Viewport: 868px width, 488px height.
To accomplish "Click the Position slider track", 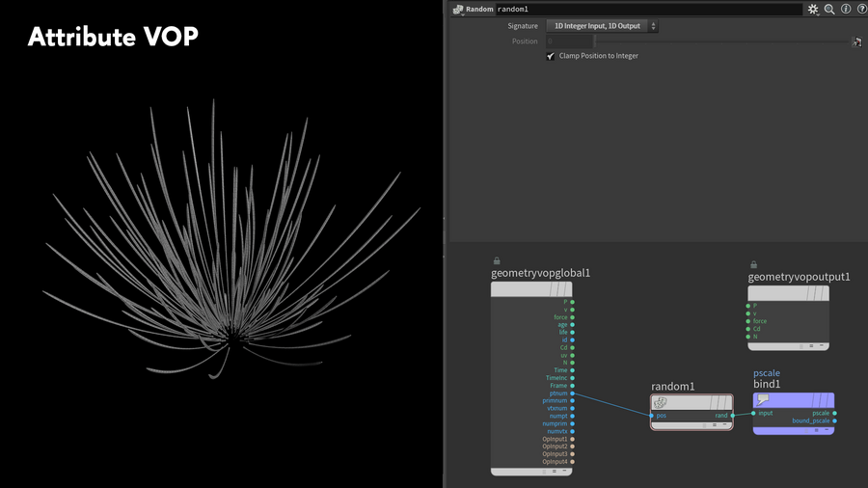I will pyautogui.click(x=721, y=41).
